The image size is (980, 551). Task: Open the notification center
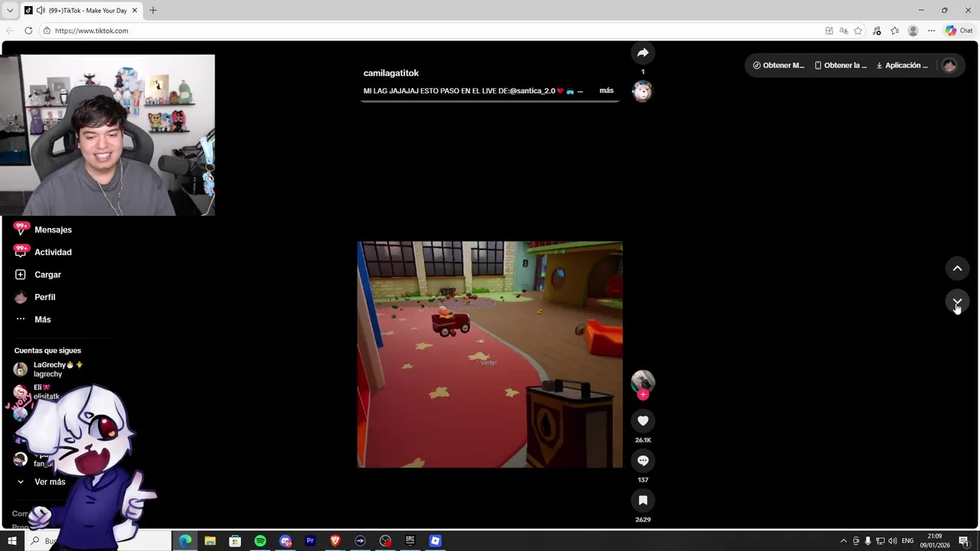click(x=964, y=541)
